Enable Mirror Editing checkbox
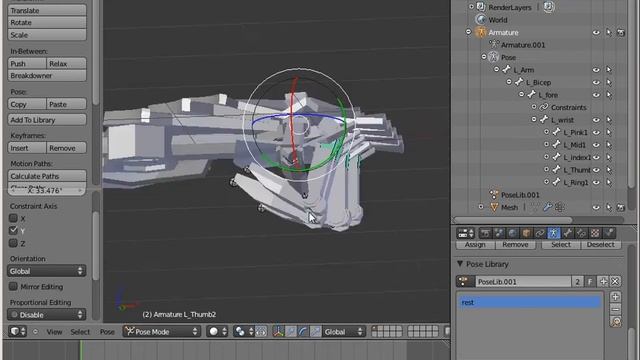Screen dimensions: 640x360 13,287
